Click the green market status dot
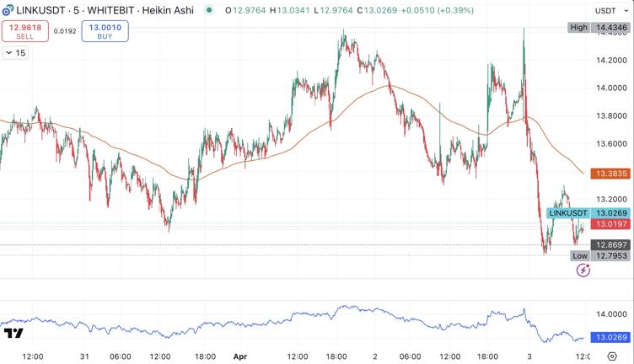 tap(209, 10)
